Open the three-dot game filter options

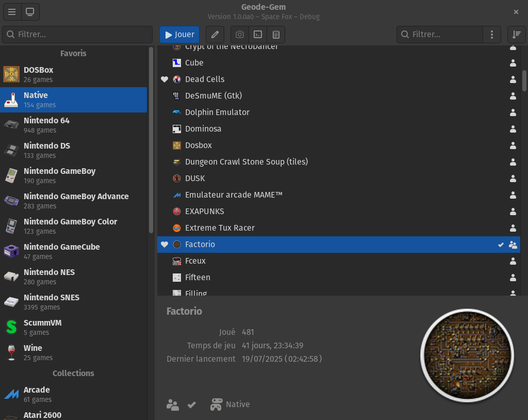tap(492, 35)
